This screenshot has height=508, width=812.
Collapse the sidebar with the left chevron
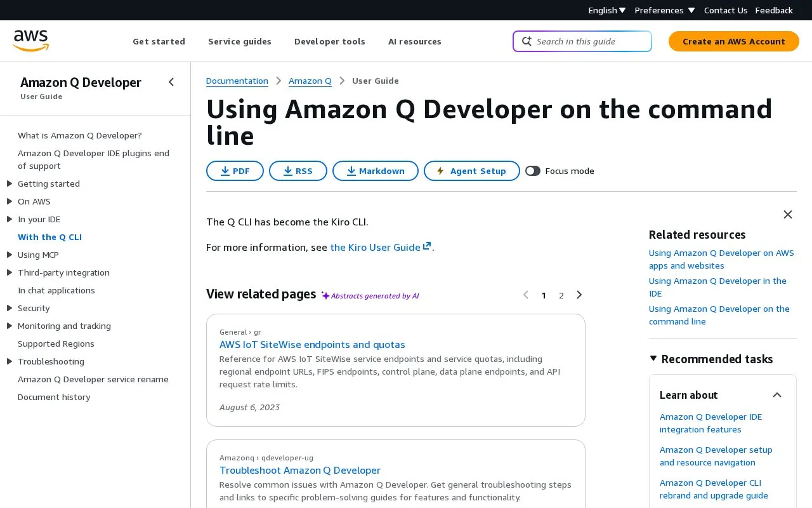pyautogui.click(x=171, y=82)
